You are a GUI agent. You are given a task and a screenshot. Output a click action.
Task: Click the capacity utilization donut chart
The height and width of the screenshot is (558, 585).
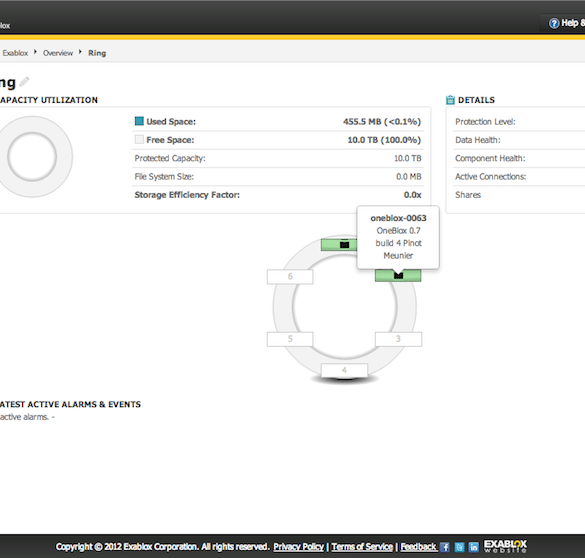[32, 157]
